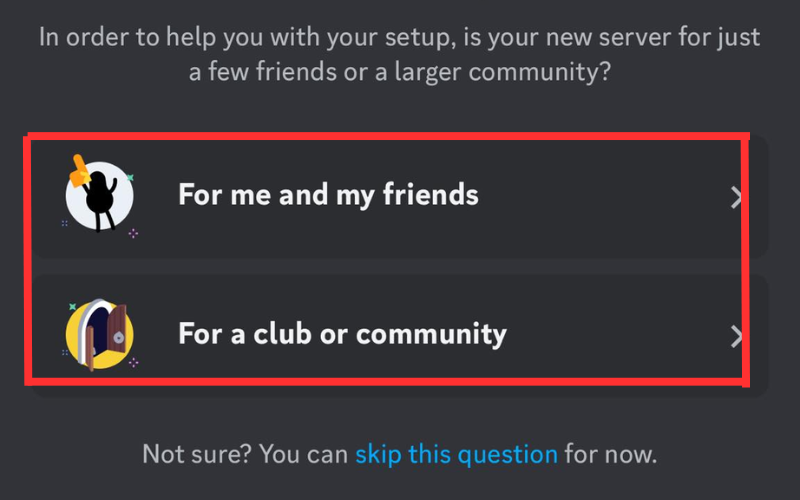Viewport: 800px width, 500px height.
Task: Select the "For me and my friends" label
Action: pyautogui.click(x=328, y=194)
